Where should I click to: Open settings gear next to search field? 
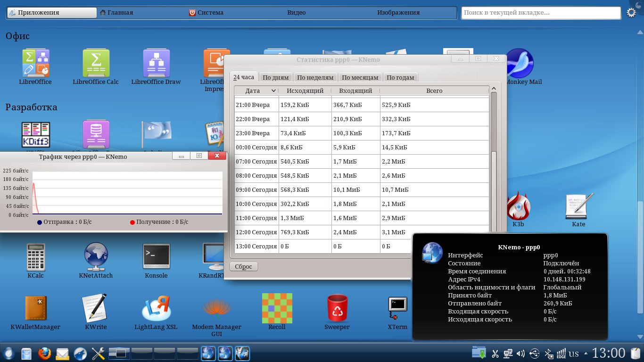point(631,13)
